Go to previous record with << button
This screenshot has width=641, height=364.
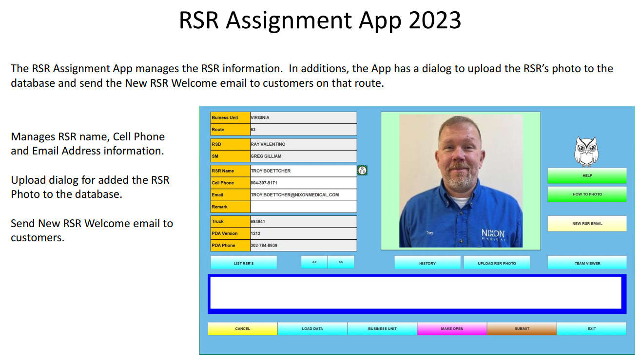314,262
